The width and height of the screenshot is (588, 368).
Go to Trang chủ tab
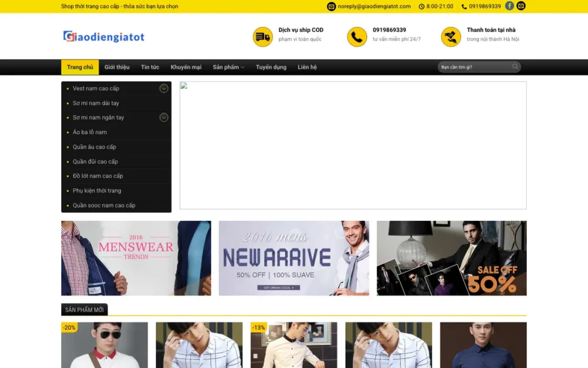click(80, 67)
